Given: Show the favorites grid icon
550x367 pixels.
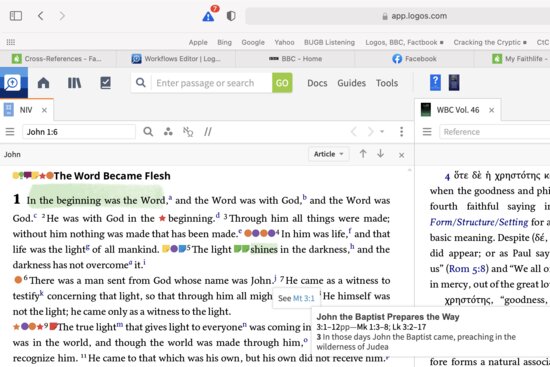Looking at the screenshot, I should [11, 42].
